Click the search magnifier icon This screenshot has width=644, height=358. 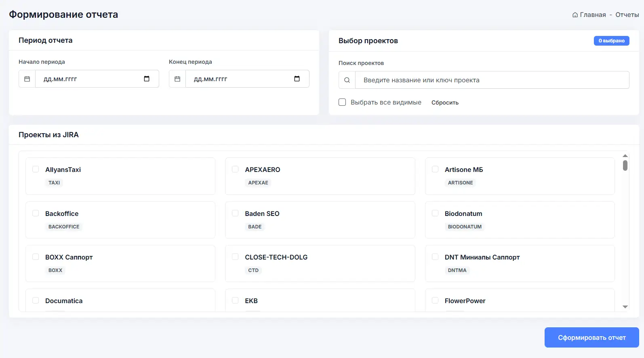(347, 80)
